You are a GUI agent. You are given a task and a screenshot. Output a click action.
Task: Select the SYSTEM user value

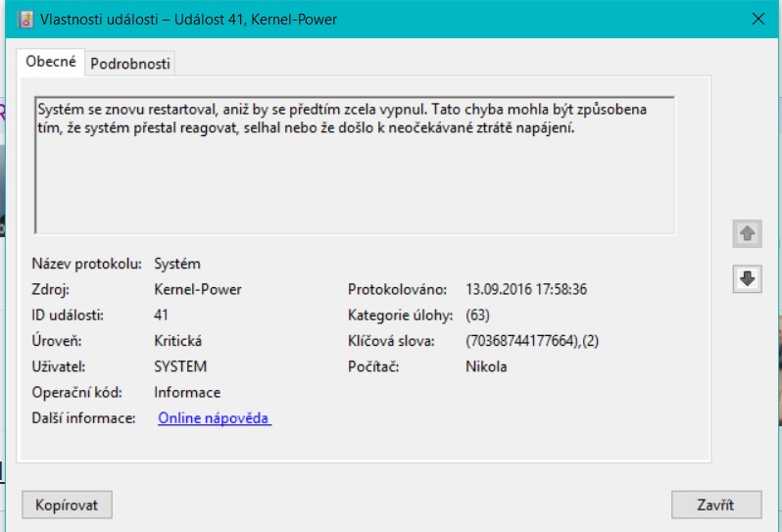(x=180, y=366)
